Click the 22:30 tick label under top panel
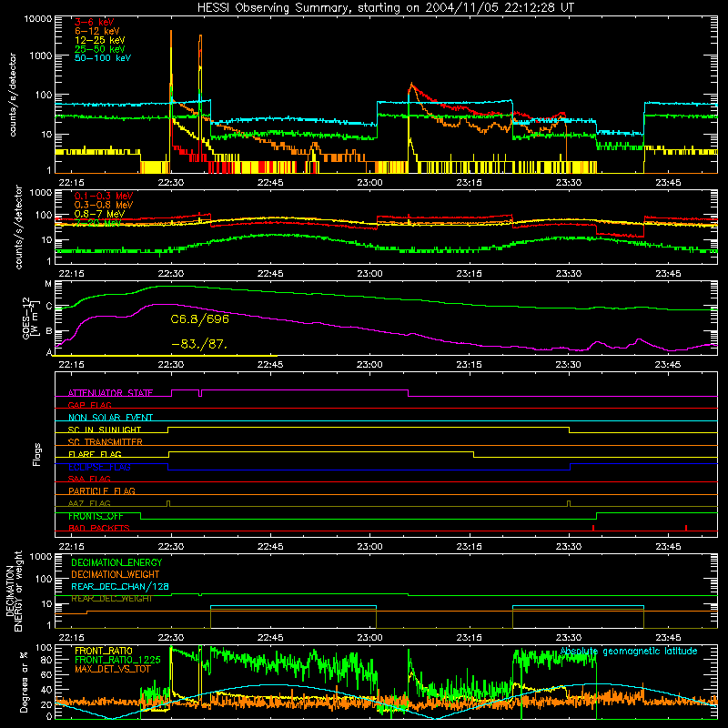This screenshot has width=728, height=728. click(171, 183)
